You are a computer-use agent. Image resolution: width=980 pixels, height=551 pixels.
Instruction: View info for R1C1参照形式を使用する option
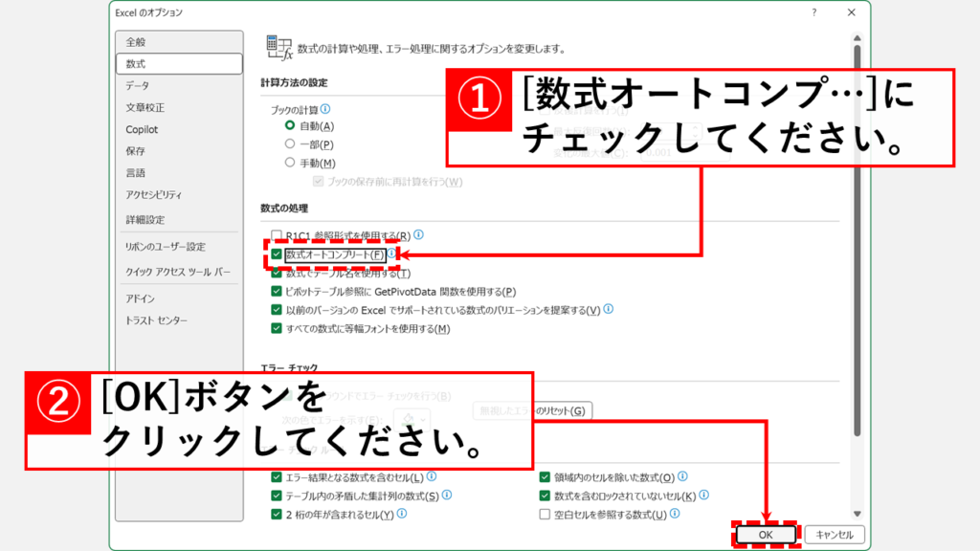(x=418, y=233)
